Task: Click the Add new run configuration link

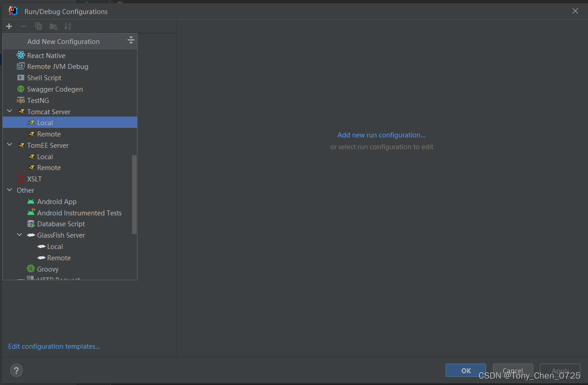Action: [382, 135]
